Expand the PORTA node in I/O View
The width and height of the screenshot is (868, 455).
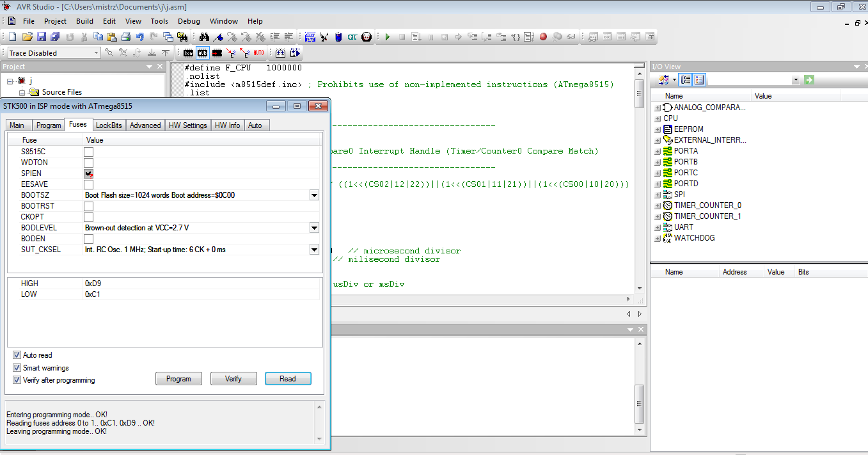658,151
